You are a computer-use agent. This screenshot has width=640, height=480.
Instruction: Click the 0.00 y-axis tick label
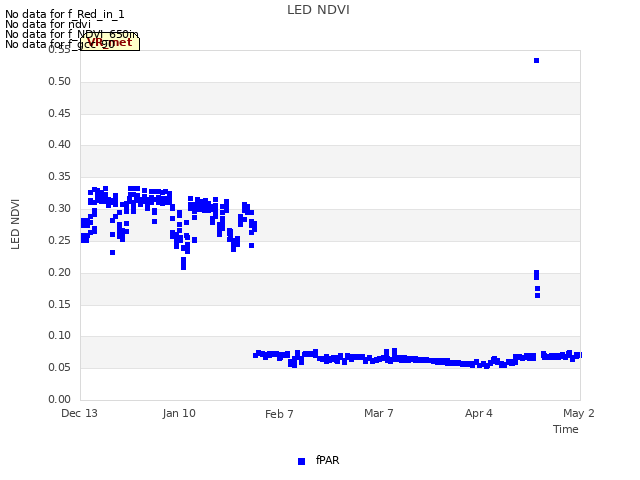tap(60, 399)
